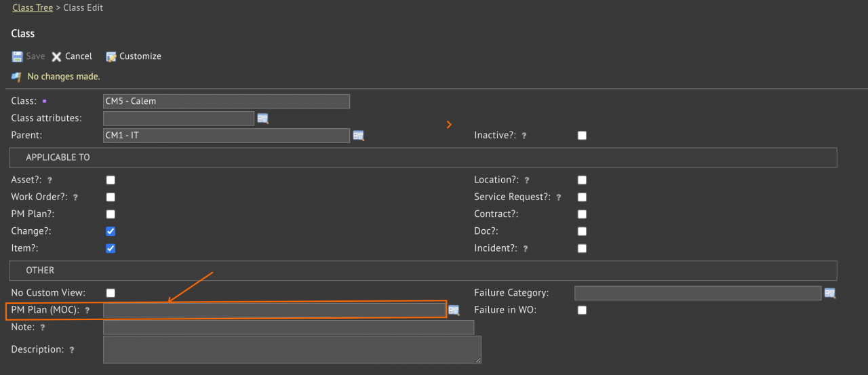Image resolution: width=868 pixels, height=375 pixels.
Task: Click the orange chevron expander arrow
Action: 449,124
